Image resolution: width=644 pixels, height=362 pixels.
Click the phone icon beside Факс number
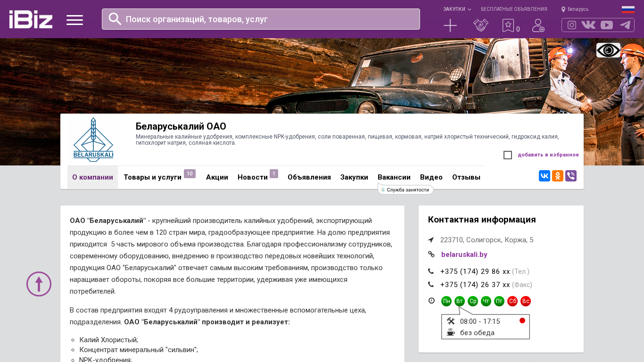click(x=431, y=284)
